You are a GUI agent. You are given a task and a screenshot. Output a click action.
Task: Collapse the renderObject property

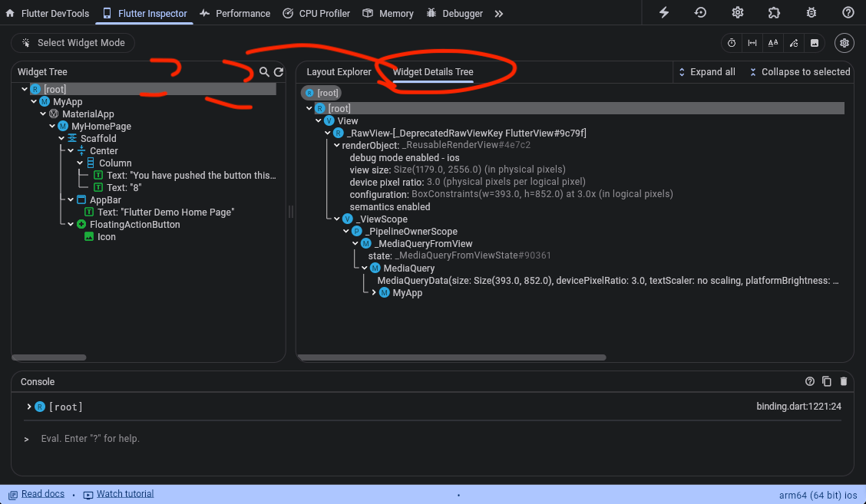337,145
